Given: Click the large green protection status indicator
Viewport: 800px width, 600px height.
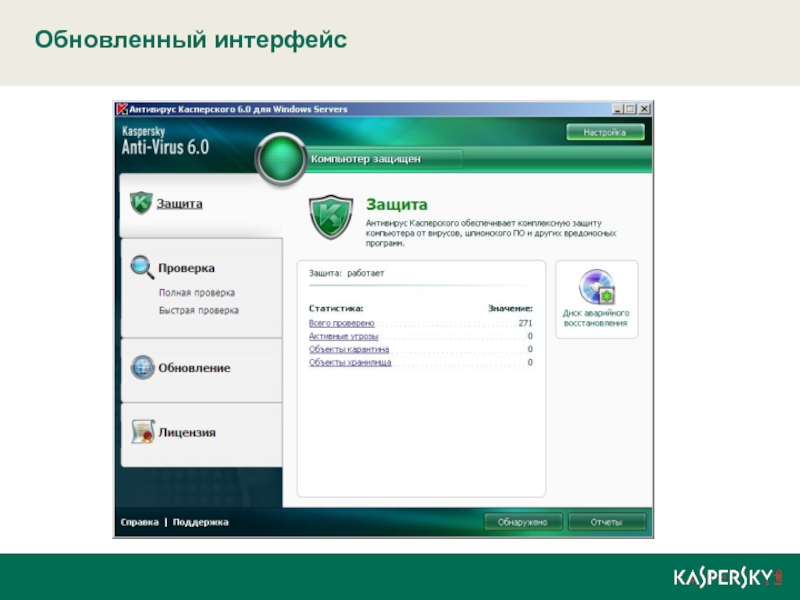Looking at the screenshot, I should 281,159.
